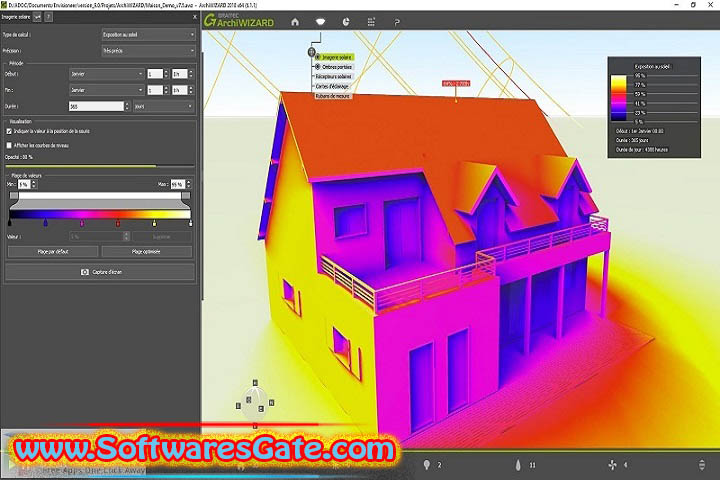Step the Min percentage spinner
This screenshot has width=720, height=480.
[34, 184]
